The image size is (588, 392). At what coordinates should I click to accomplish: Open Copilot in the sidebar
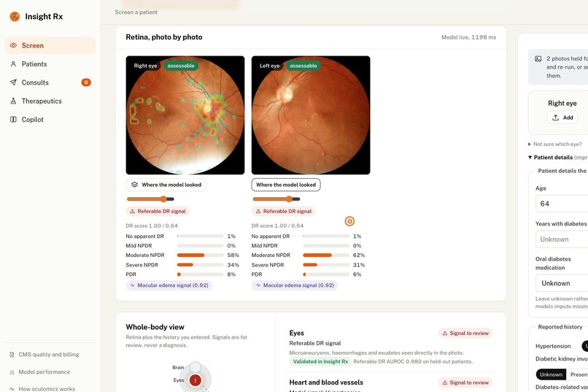(50, 119)
